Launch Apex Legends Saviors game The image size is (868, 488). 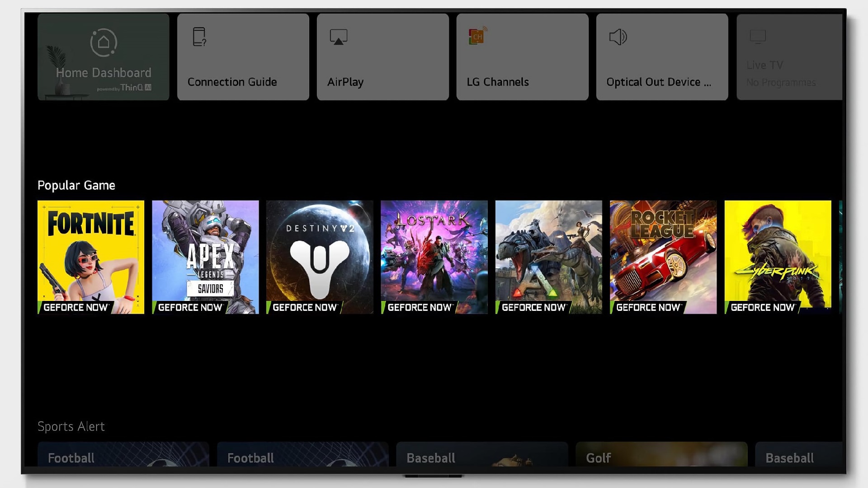[x=205, y=257]
